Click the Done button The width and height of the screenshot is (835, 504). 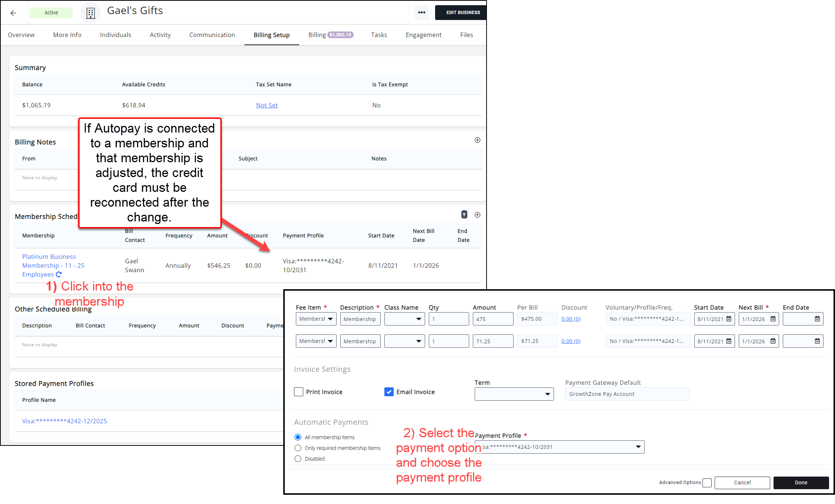801,483
